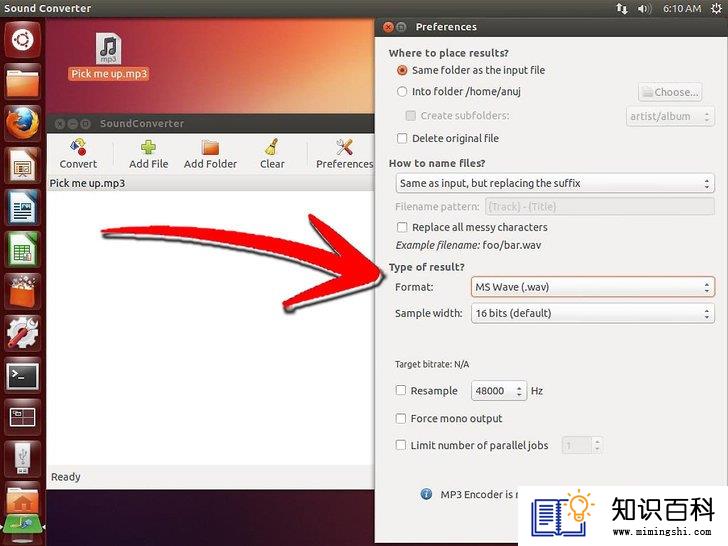Viewport: 728px width, 546px height.
Task: Click Convert in the SoundConverter toolbar
Action: click(78, 154)
